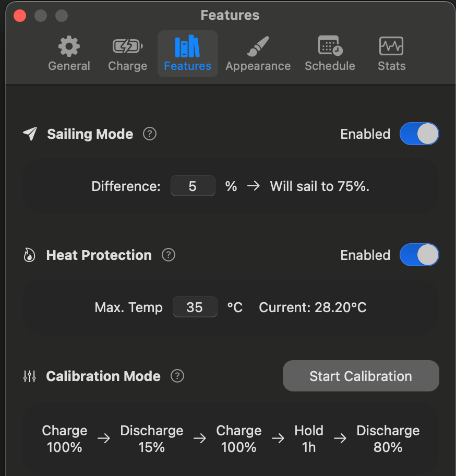Close the Features window
The image size is (456, 476).
[20, 16]
